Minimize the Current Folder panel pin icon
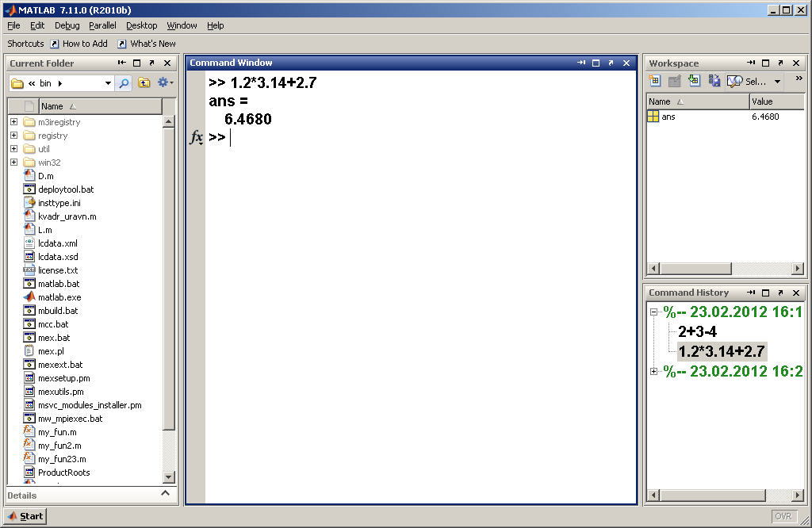The width and height of the screenshot is (812, 528). point(121,63)
